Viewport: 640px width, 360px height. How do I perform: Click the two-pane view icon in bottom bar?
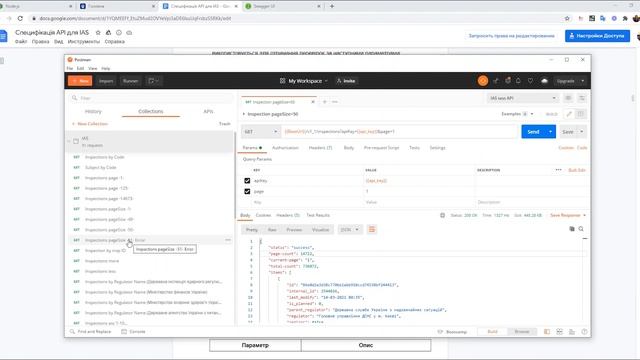[547, 331]
